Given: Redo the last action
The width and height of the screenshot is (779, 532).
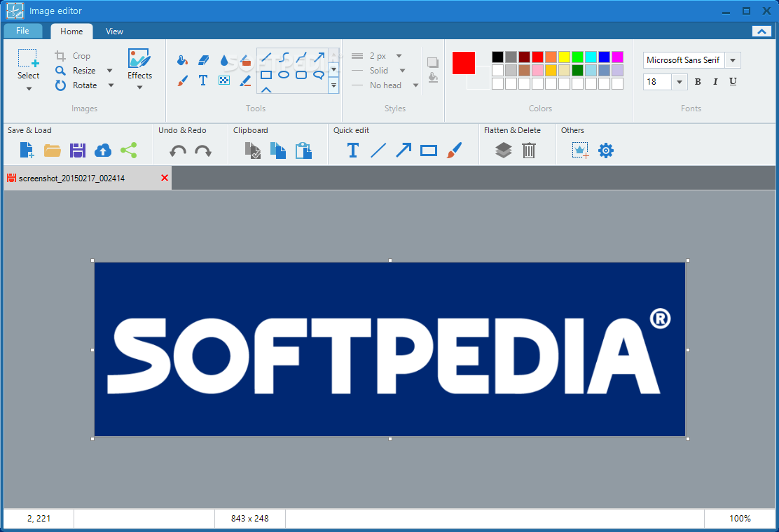Looking at the screenshot, I should pos(203,151).
